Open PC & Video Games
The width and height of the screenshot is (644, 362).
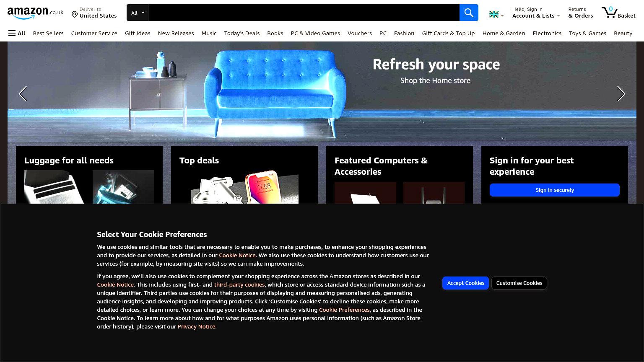point(315,33)
